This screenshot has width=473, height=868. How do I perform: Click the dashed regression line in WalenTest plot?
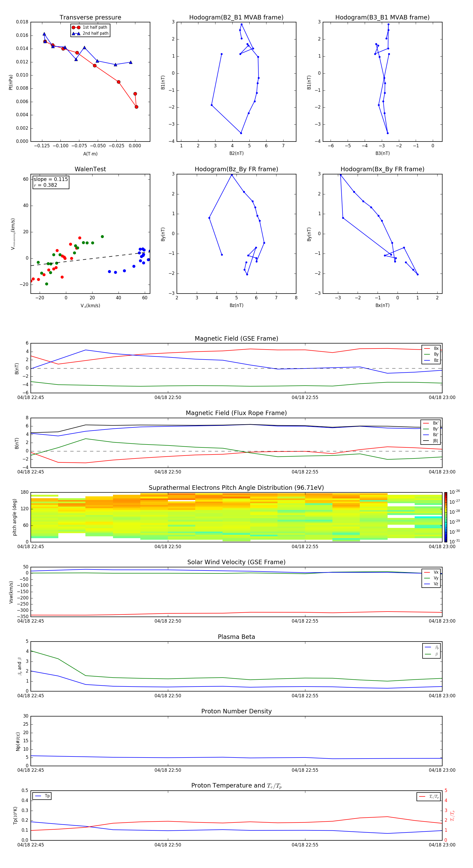coord(90,259)
